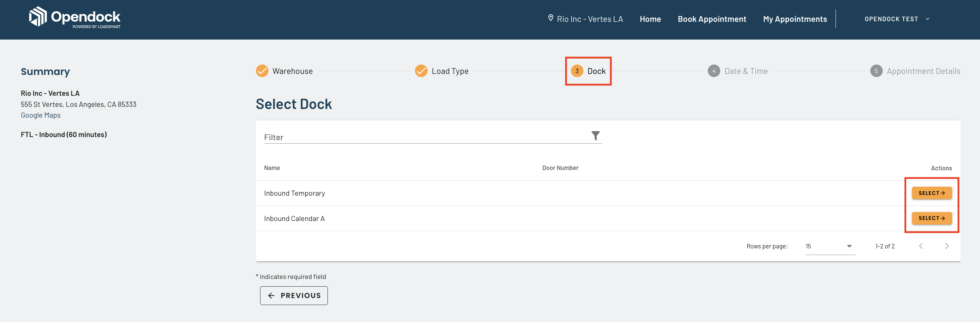This screenshot has width=980, height=322.
Task: Select the Inbound Calendar A dock
Action: pos(932,218)
